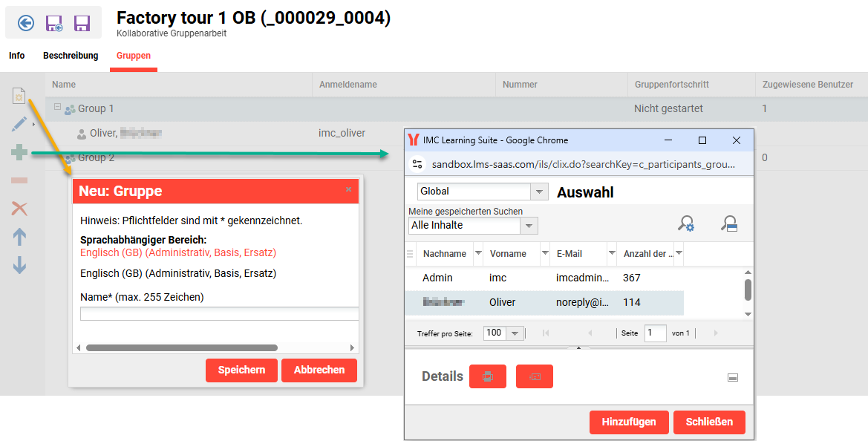Viewport: 868px width, 441px height.
Task: Open the Global dropdown
Action: tap(483, 192)
